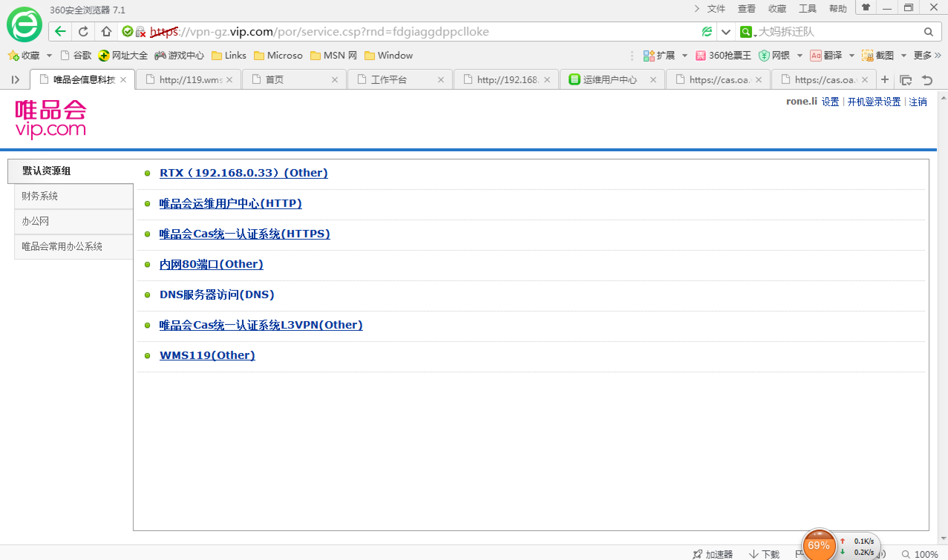This screenshot has width=948, height=560.
Task: Open the 文件 menu
Action: point(716,8)
